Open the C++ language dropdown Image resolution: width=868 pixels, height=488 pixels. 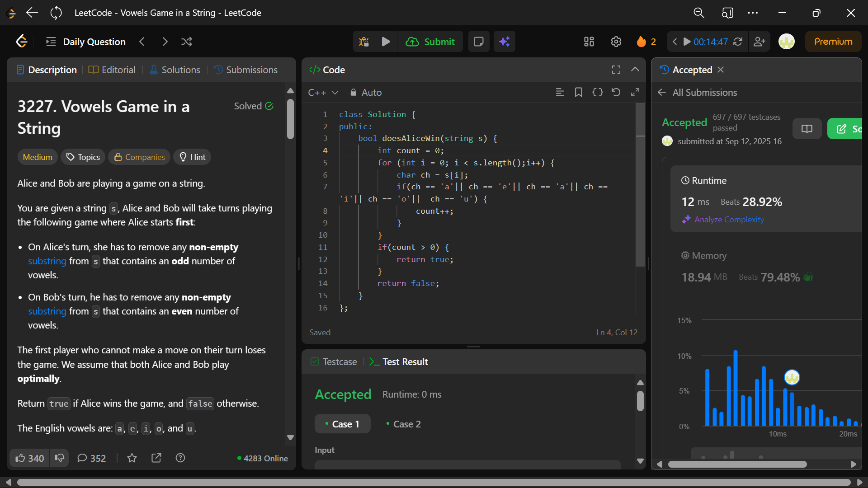[323, 92]
